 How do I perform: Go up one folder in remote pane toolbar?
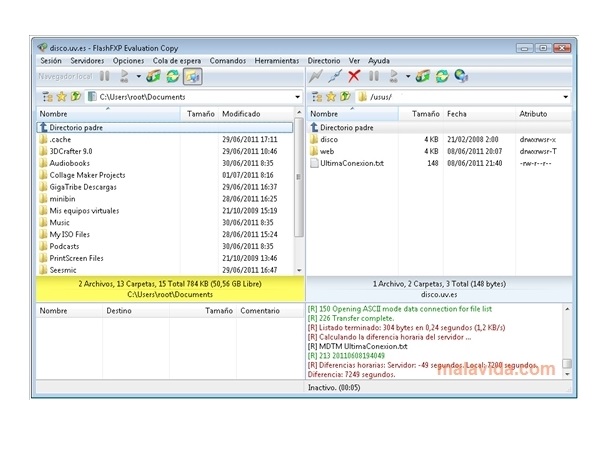[345, 97]
